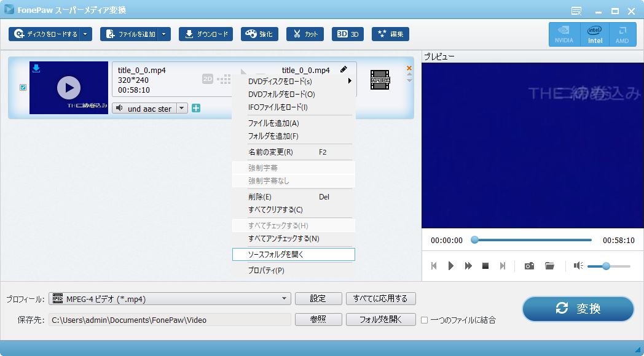Open snapshot folder icon in preview controls
Screen dimensions: 644x356
549,266
